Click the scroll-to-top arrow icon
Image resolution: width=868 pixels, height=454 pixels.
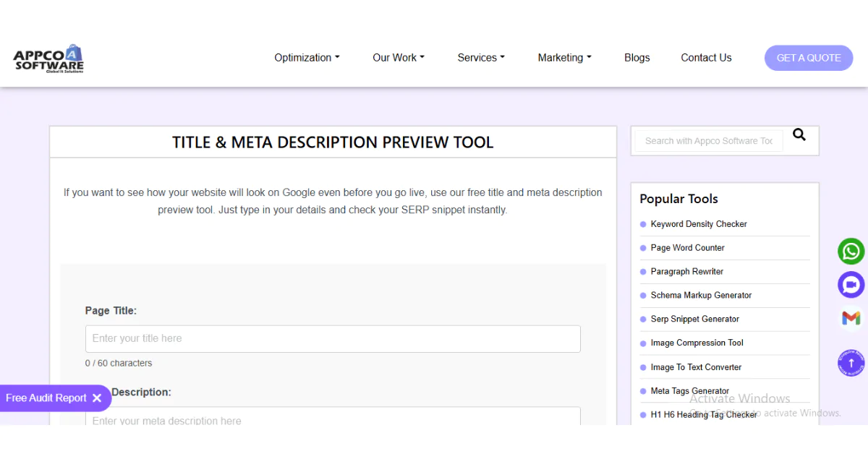click(x=851, y=363)
